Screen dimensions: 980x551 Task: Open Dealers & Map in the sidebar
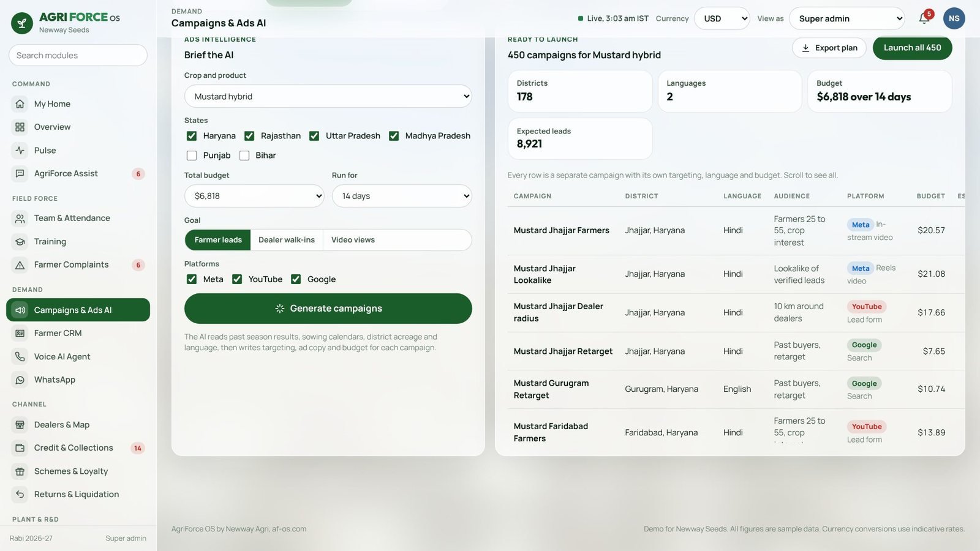tap(78, 425)
